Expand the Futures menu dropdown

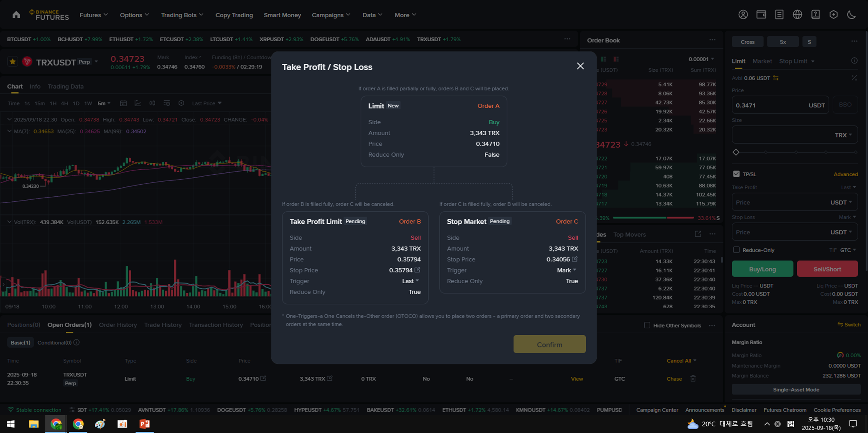pos(94,15)
